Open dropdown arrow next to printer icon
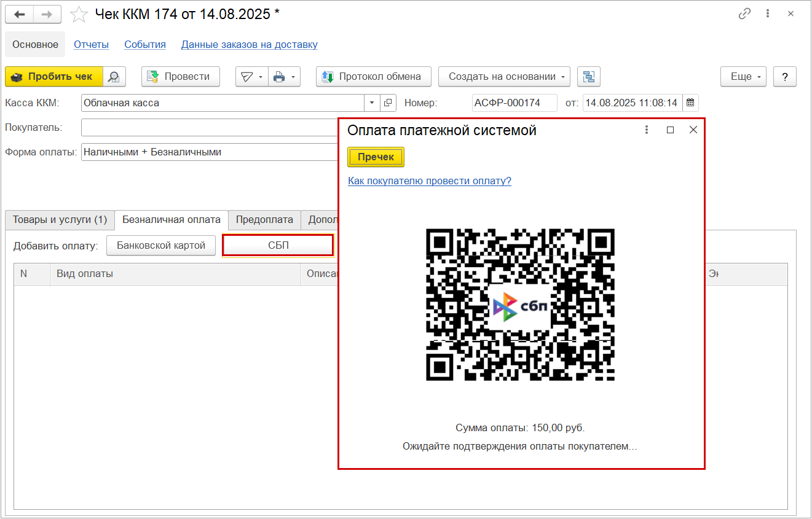Image resolution: width=812 pixels, height=519 pixels. (294, 77)
